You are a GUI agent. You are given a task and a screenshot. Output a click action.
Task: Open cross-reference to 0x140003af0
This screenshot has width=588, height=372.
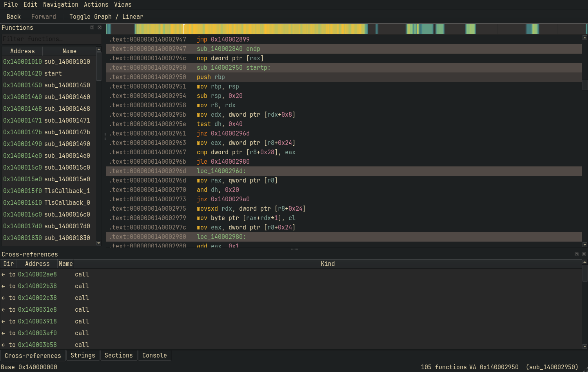click(291, 333)
